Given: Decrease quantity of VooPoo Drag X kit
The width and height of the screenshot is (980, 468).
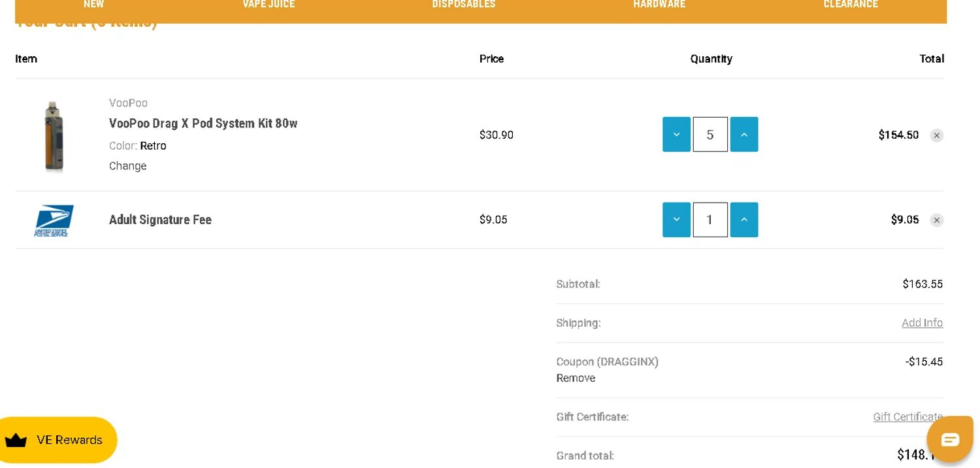Looking at the screenshot, I should pyautogui.click(x=676, y=135).
